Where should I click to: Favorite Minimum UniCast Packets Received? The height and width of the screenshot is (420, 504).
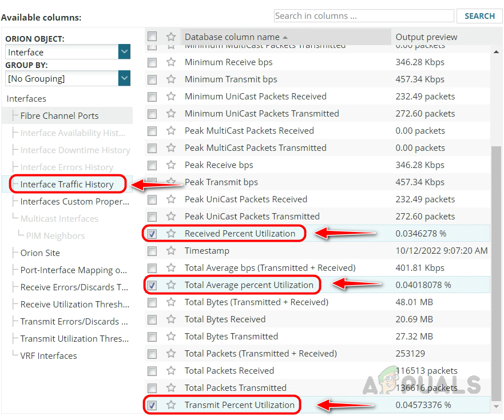click(x=171, y=96)
